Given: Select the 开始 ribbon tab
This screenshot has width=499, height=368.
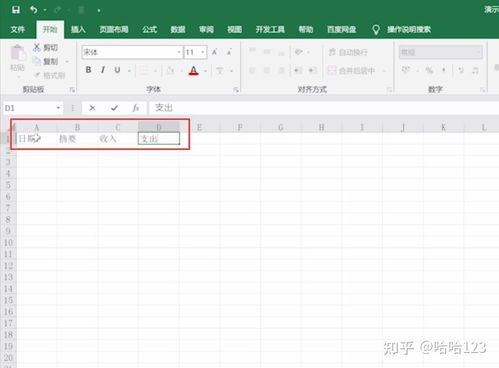Looking at the screenshot, I should (50, 29).
